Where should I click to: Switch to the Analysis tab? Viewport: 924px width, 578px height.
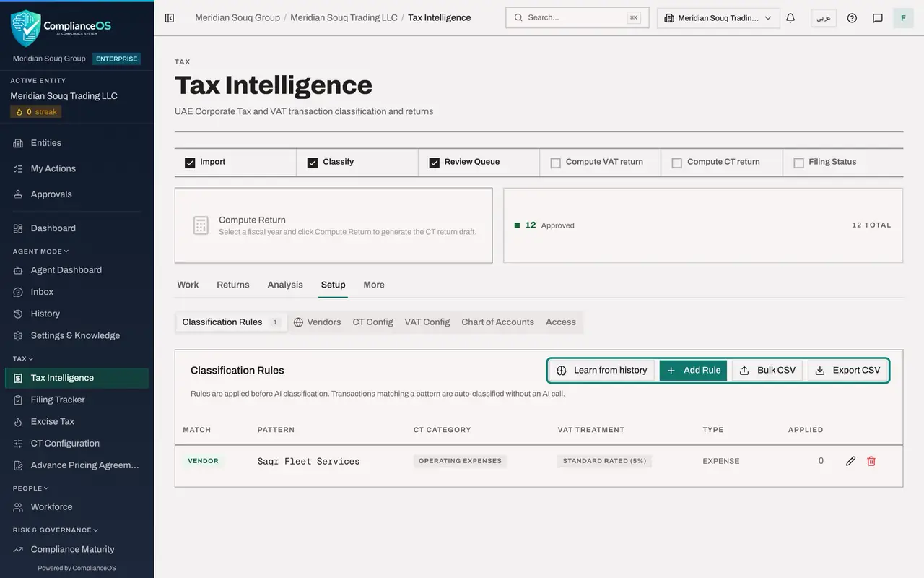tap(285, 285)
